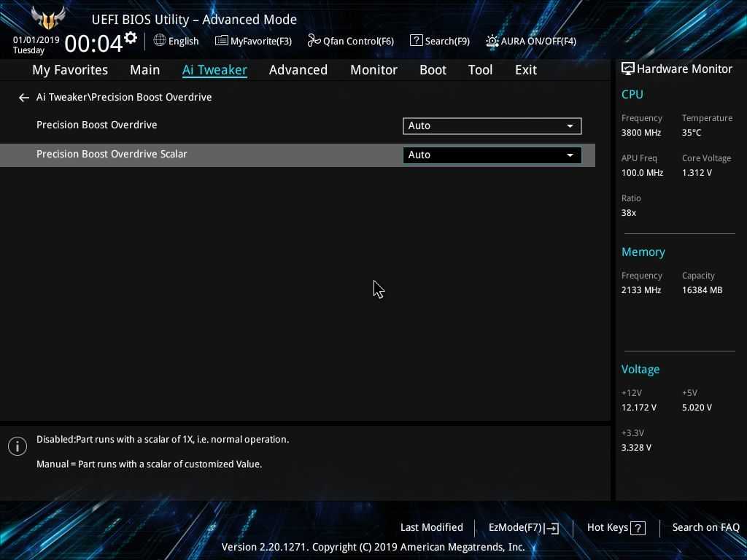The width and height of the screenshot is (747, 560).
Task: Open Qfan Control(F6) fan settings
Action: (x=351, y=41)
